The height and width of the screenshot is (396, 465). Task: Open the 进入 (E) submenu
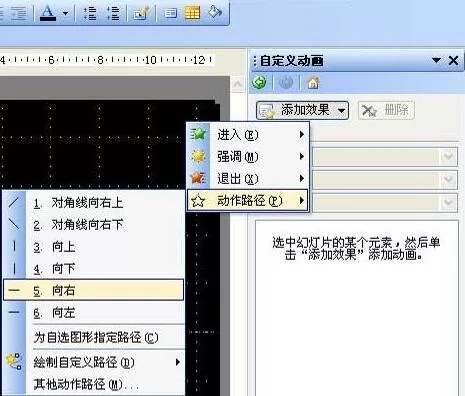248,134
